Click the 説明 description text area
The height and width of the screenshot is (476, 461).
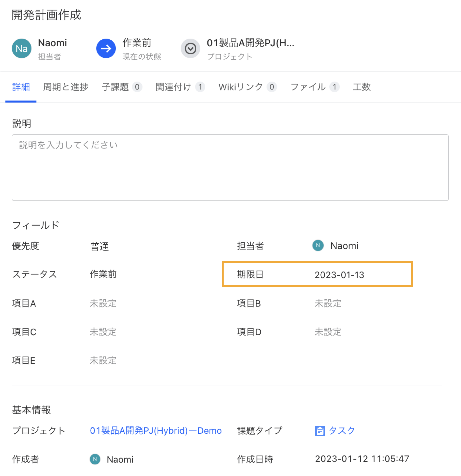click(230, 168)
